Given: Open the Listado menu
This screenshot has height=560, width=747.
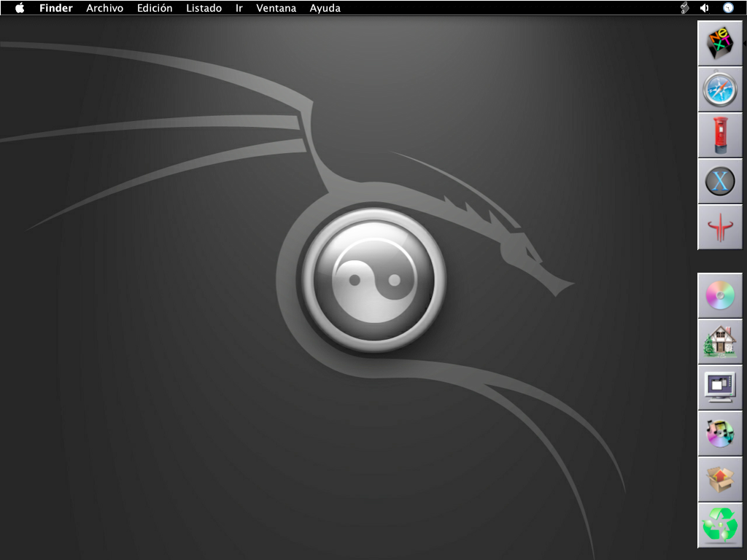Looking at the screenshot, I should coord(204,8).
